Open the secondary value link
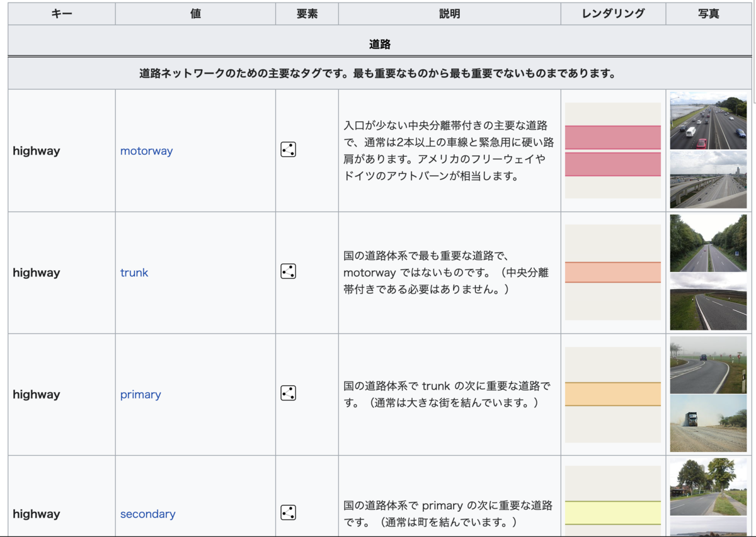 [147, 514]
